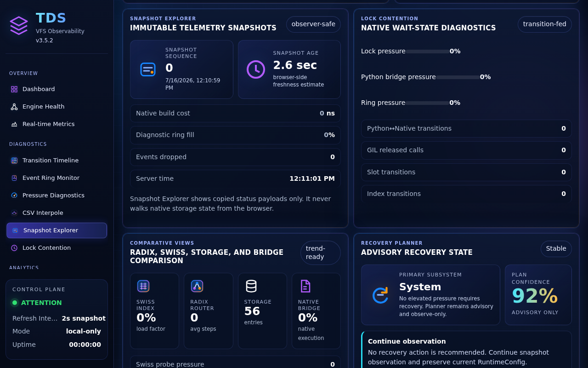The image size is (588, 368).
Task: Click the GIL released calls row
Action: click(x=466, y=150)
